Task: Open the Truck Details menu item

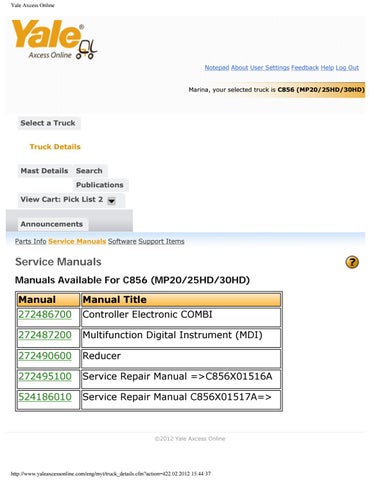Action: tap(55, 147)
